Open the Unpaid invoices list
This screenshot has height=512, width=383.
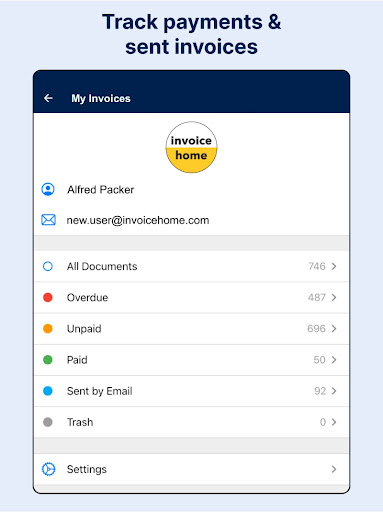click(x=191, y=329)
